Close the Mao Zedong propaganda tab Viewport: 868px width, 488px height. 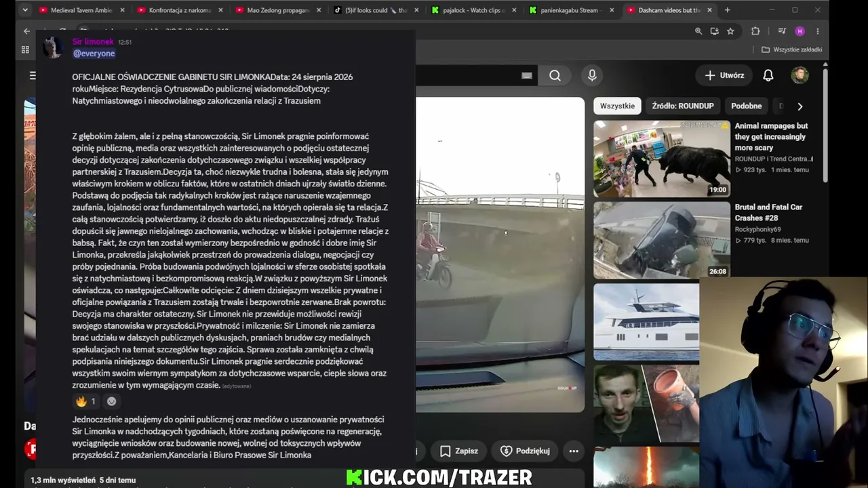coord(319,10)
